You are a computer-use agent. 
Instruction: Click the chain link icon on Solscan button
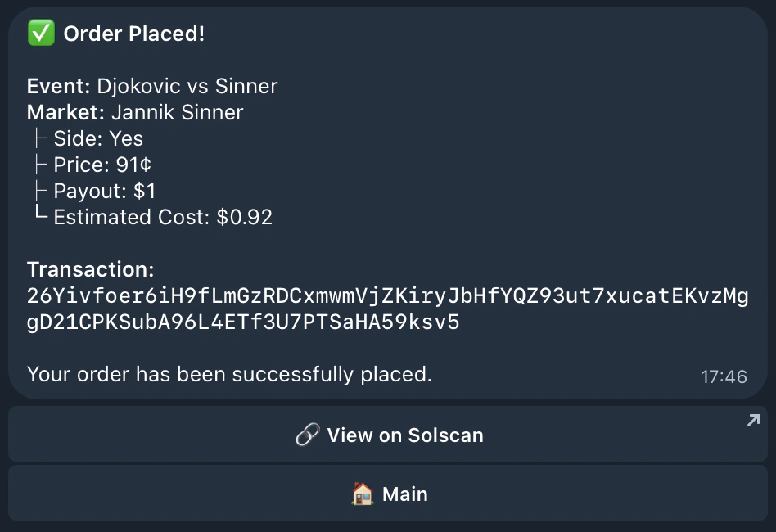(306, 435)
